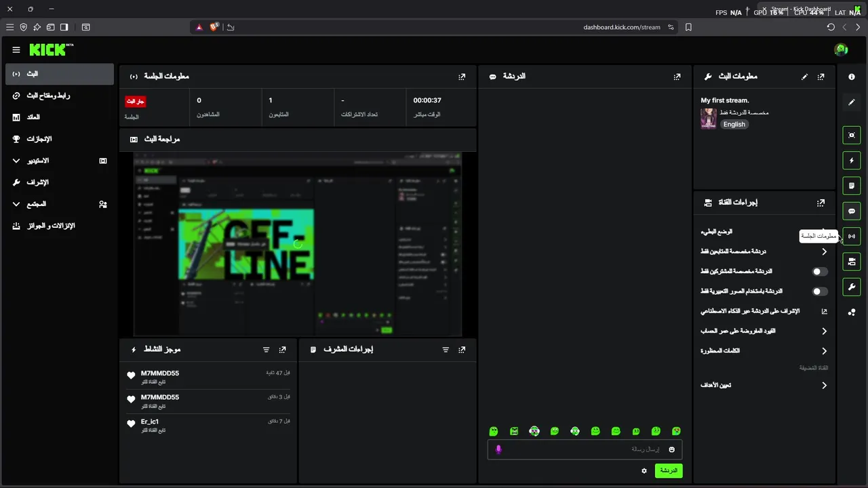Toggle the stream info wrench icon in right rail
This screenshot has height=488, width=868.
click(852, 287)
